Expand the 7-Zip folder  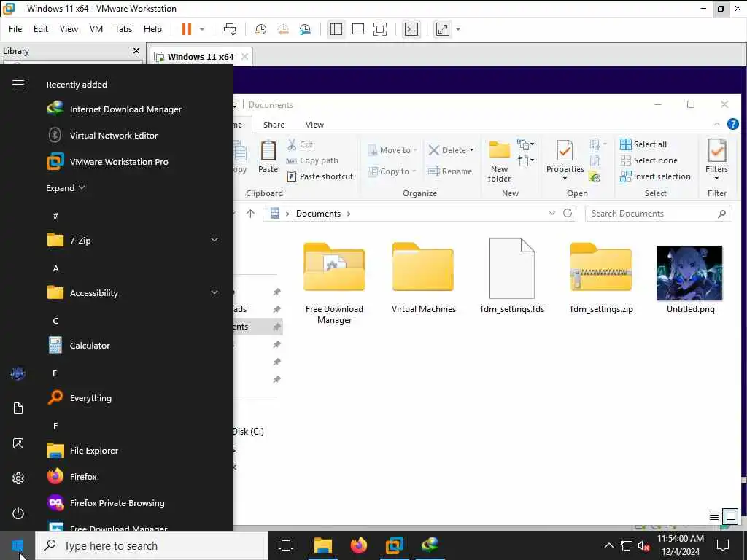pos(133,241)
